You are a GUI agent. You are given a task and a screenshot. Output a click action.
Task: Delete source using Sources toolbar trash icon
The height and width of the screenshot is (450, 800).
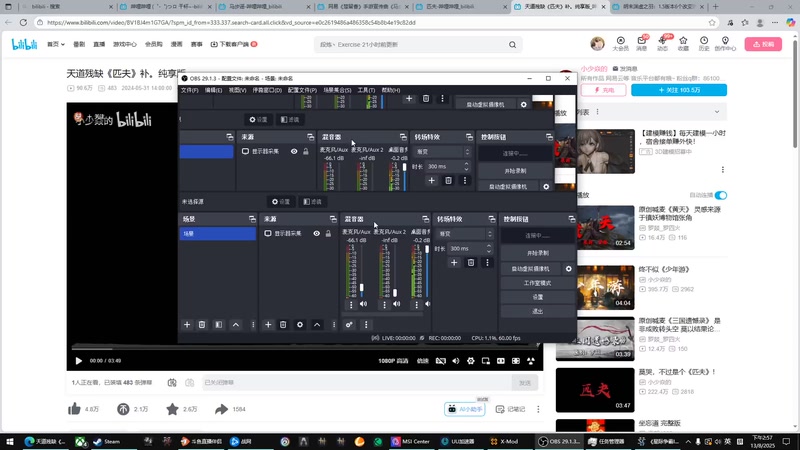[283, 324]
